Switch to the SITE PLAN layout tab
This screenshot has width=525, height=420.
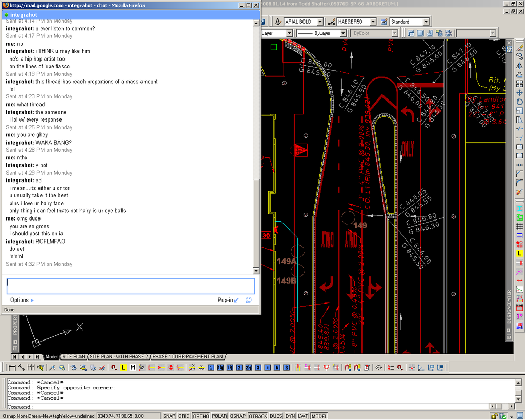pos(73,356)
